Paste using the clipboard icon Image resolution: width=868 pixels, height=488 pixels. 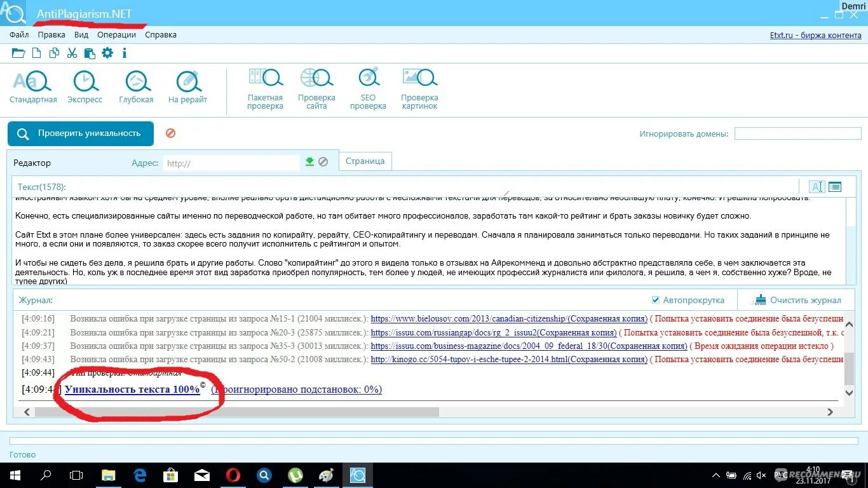(x=90, y=53)
